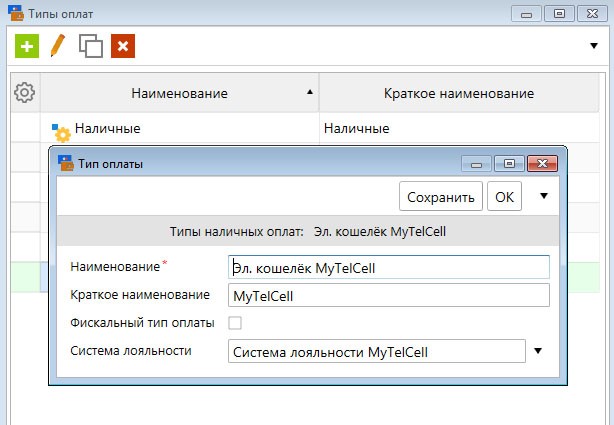The height and width of the screenshot is (425, 614).
Task: Minimize the Тип оплаты dialog
Action: [476, 163]
